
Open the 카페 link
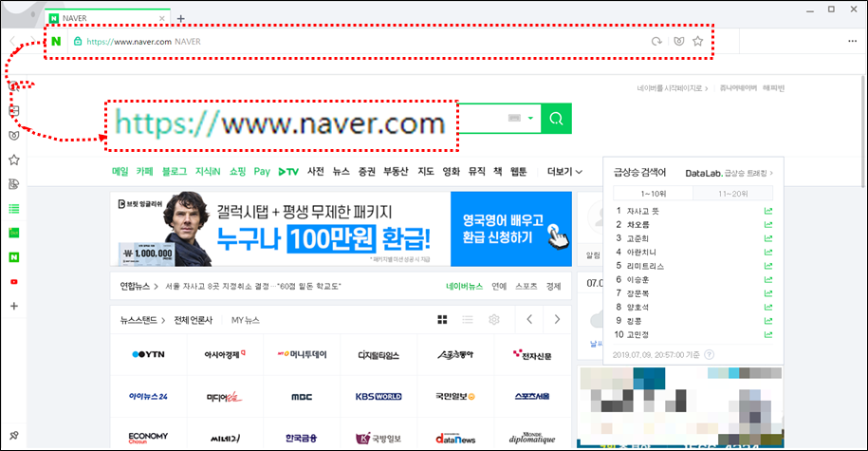[144, 172]
